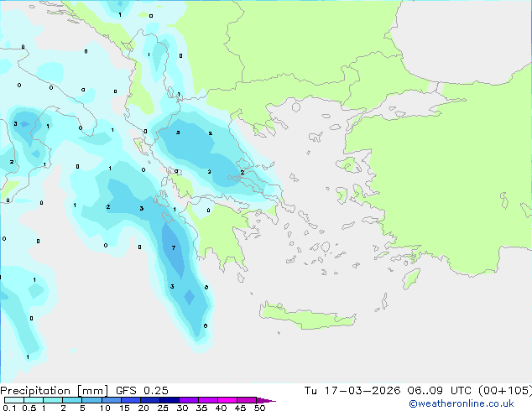Click the date 'Tu 17-03-2026' text
Viewport: 532px width, 411px height.
click(x=352, y=391)
